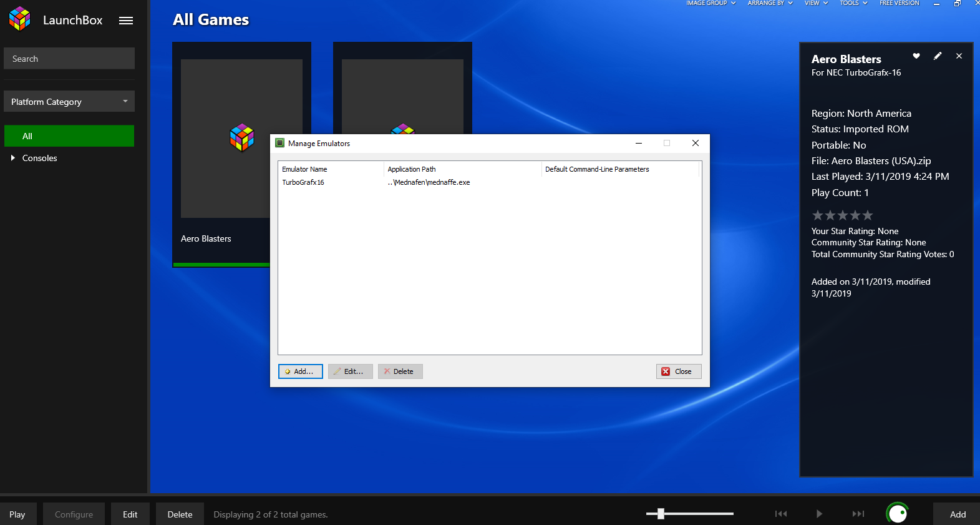The height and width of the screenshot is (525, 980).
Task: Open the Image Group menu
Action: (711, 3)
